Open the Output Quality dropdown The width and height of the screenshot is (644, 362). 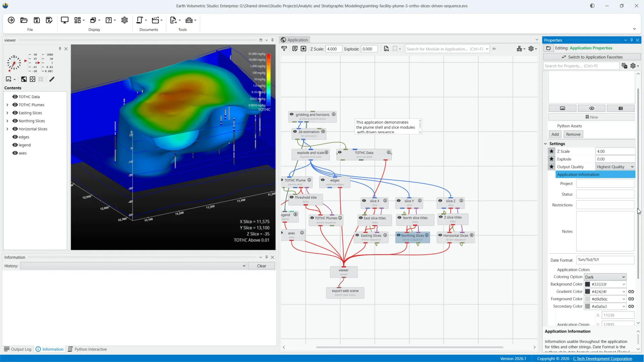tap(615, 167)
